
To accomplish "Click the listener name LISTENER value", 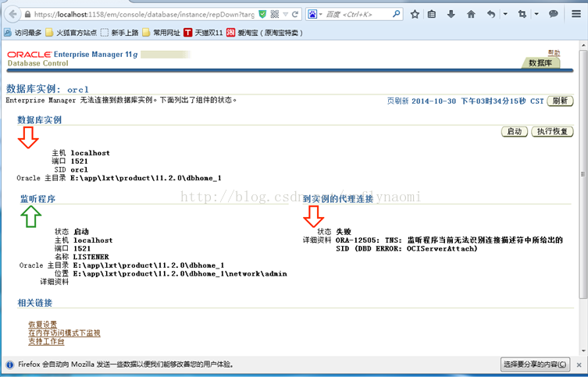I will pos(91,257).
